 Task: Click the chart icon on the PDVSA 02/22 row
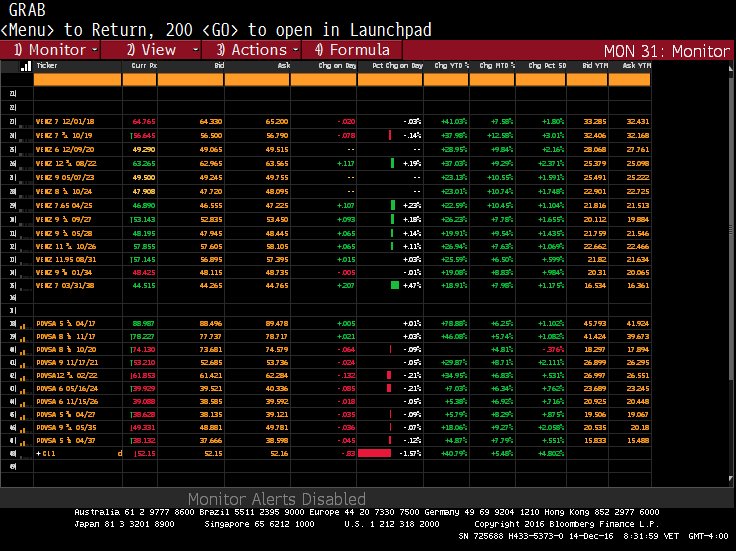(23, 376)
